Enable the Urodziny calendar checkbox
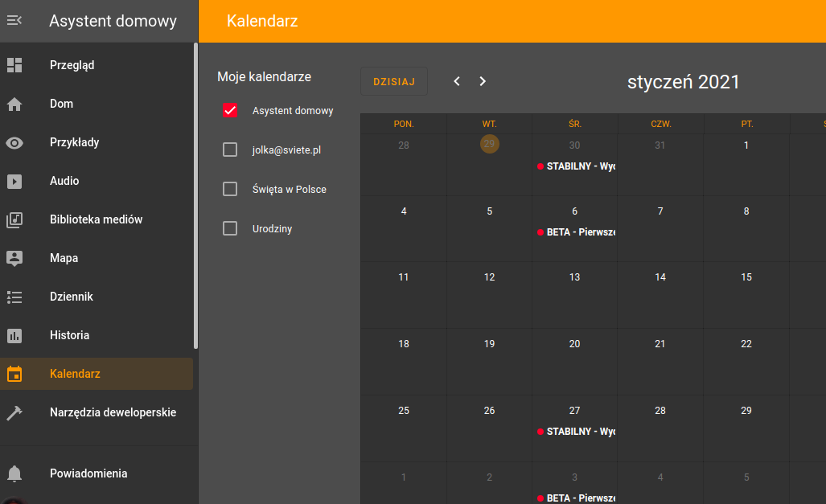826x504 pixels. click(230, 228)
